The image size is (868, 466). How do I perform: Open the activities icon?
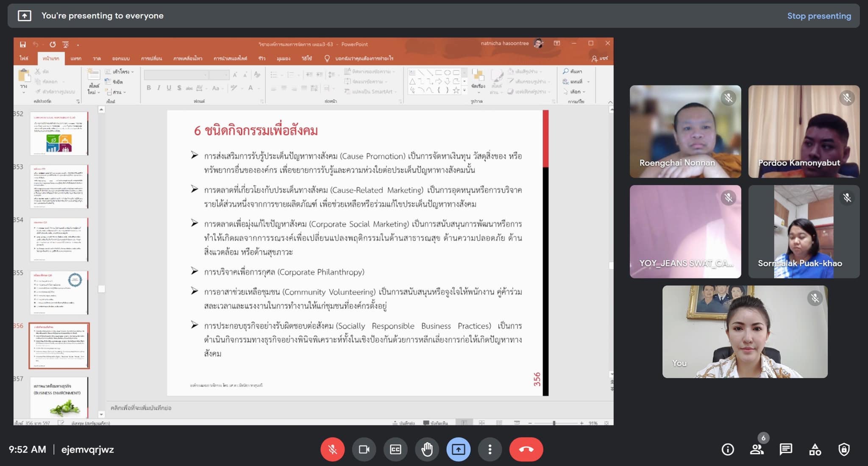815,449
